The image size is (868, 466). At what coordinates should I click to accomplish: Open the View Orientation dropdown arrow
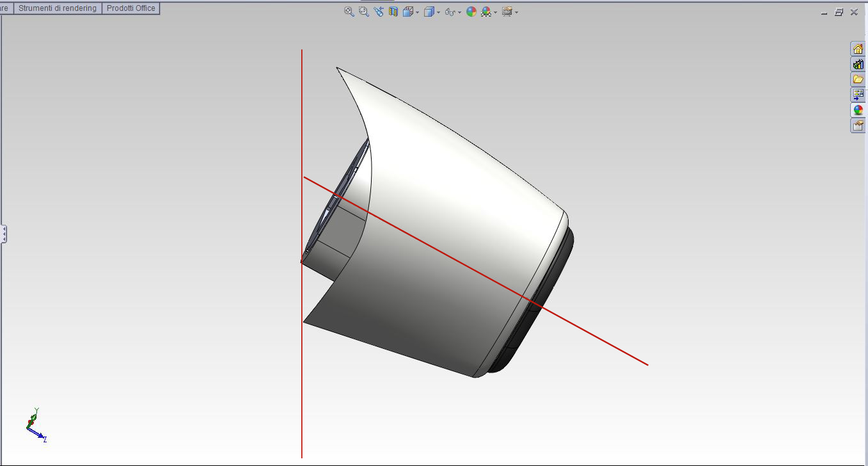418,12
